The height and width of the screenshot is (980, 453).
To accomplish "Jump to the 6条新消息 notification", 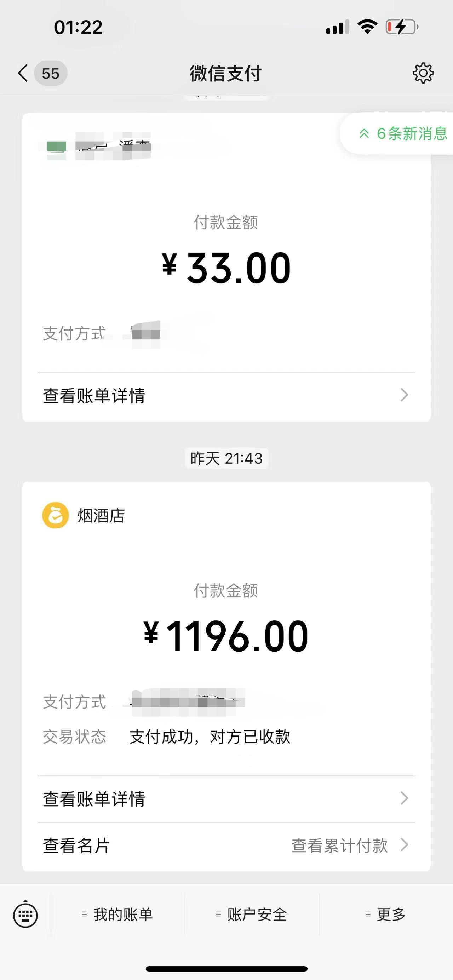I will pyautogui.click(x=403, y=133).
